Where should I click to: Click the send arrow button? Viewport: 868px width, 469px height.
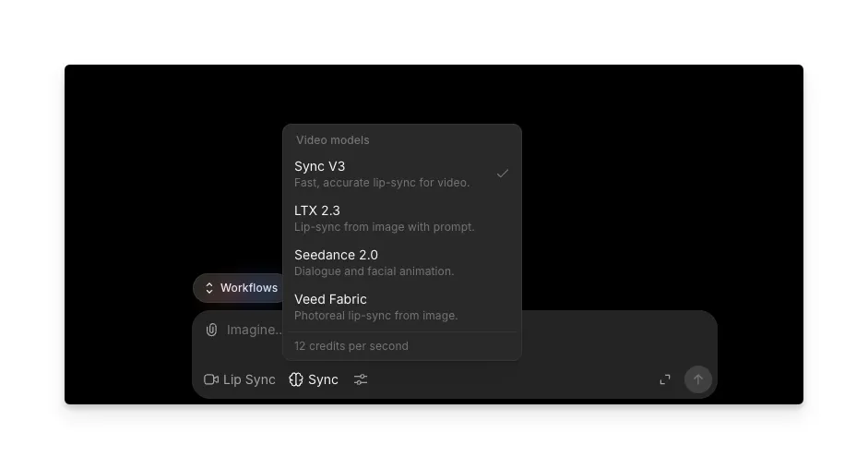pyautogui.click(x=698, y=379)
